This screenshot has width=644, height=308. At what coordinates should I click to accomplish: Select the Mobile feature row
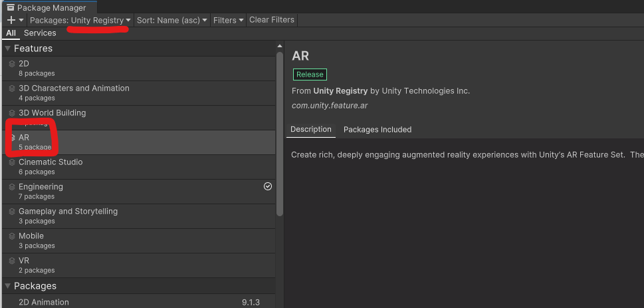pos(139,241)
